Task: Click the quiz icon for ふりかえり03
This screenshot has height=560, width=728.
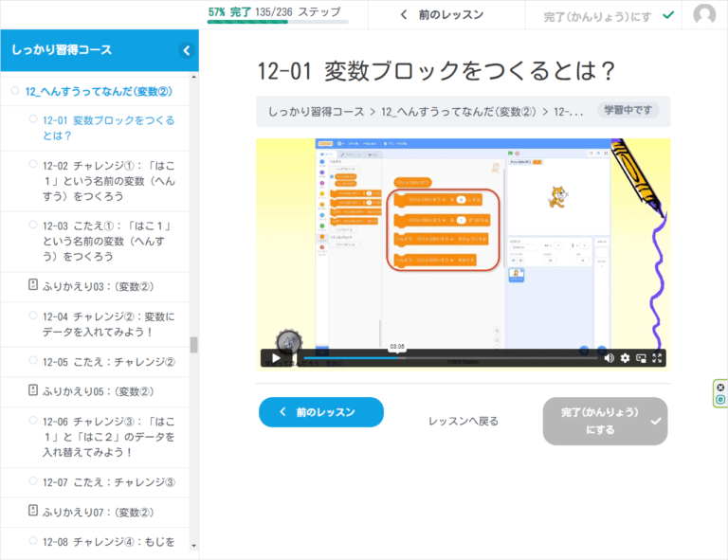Action: coord(33,285)
